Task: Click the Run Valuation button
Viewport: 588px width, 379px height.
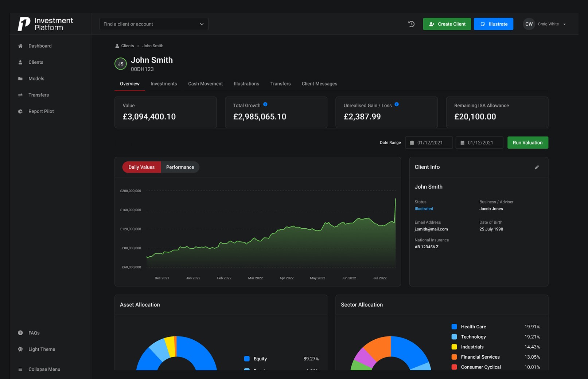Action: (x=527, y=143)
